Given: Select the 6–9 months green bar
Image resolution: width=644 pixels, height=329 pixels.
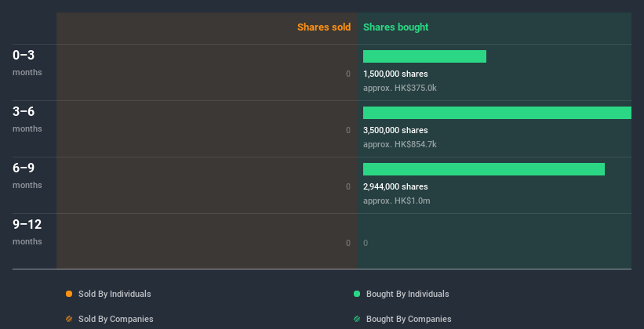Looking at the screenshot, I should click(x=484, y=169).
